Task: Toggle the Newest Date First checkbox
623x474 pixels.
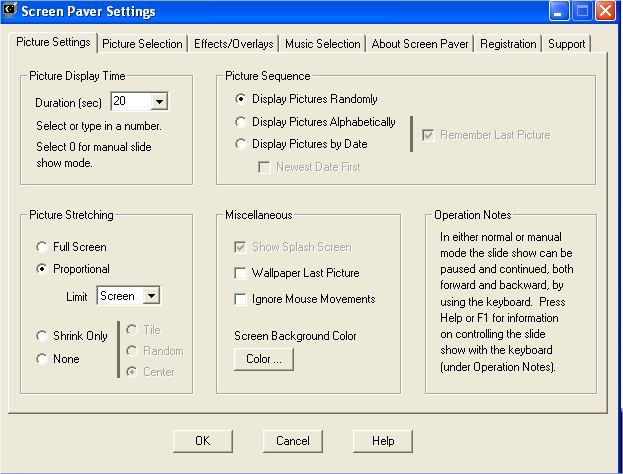Action: tap(309, 167)
